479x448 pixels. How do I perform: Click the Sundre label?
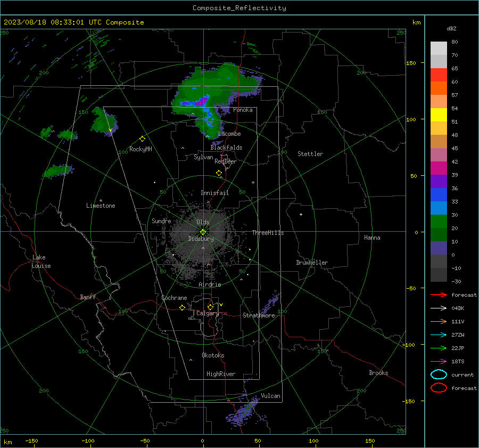[x=161, y=221]
